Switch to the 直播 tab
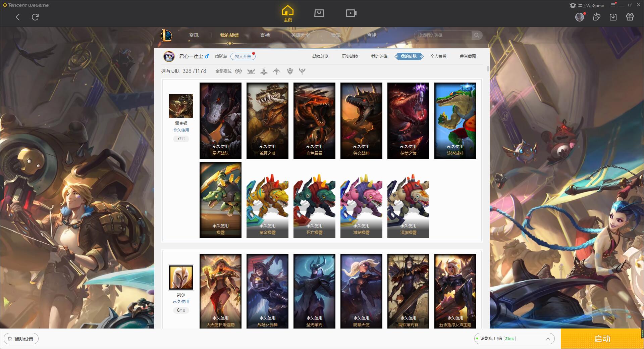 coord(265,35)
